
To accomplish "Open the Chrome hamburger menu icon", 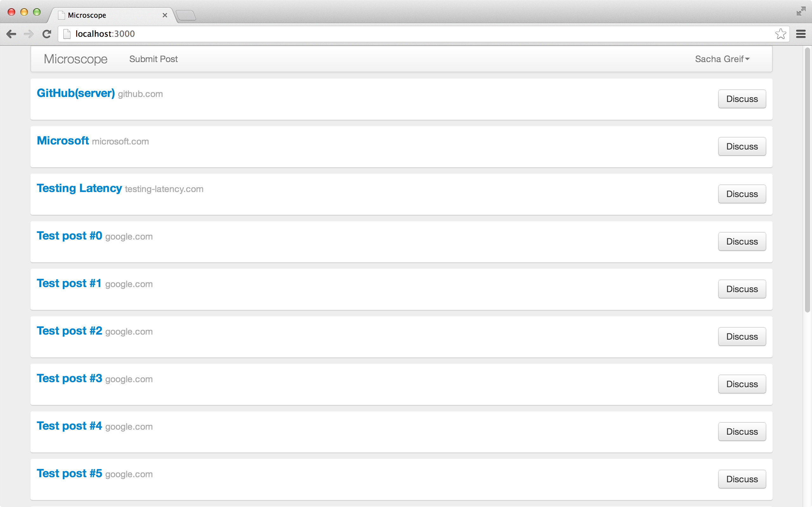I will tap(801, 34).
